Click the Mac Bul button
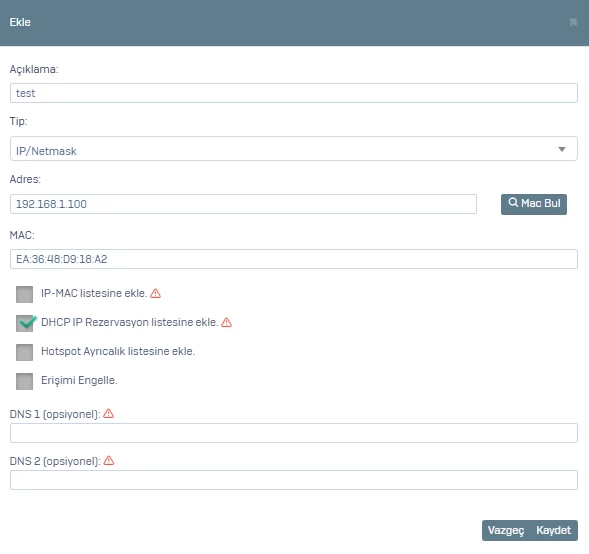This screenshot has height=554, width=589. tap(534, 204)
